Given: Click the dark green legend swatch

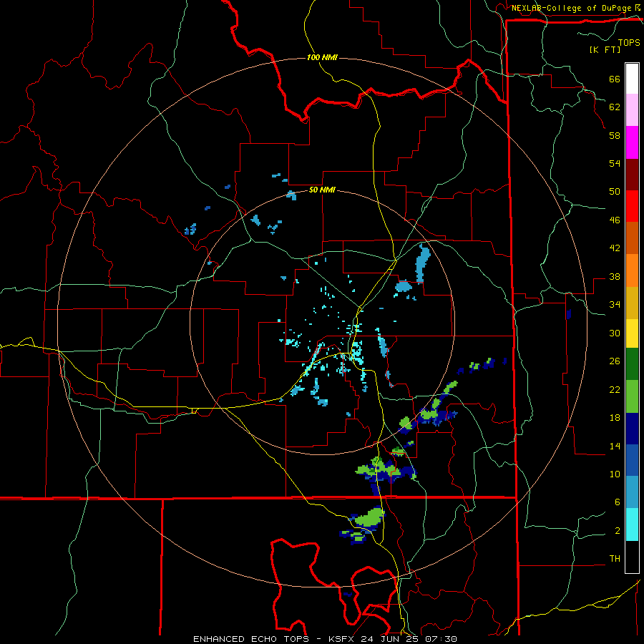Looking at the screenshot, I should tap(632, 364).
